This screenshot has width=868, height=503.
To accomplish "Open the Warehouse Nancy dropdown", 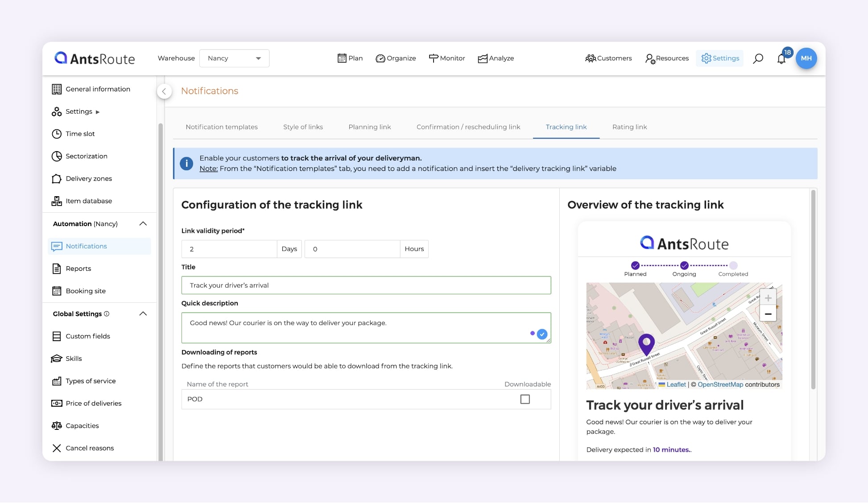I will click(234, 58).
